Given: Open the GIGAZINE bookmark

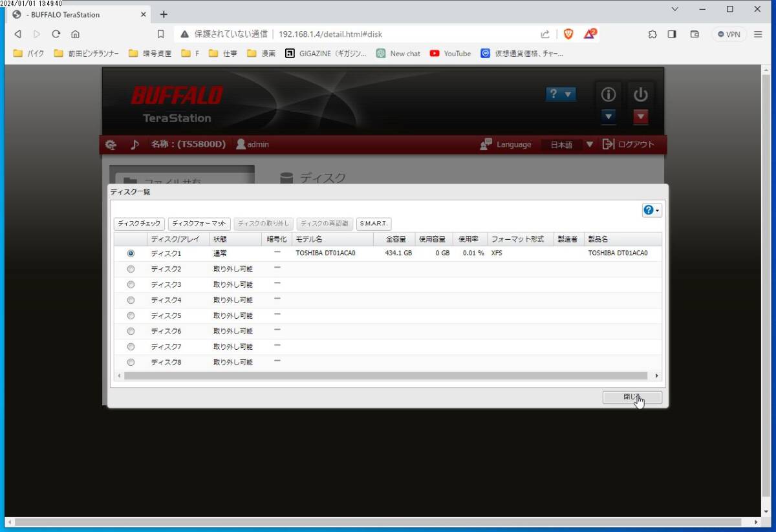Looking at the screenshot, I should [326, 54].
